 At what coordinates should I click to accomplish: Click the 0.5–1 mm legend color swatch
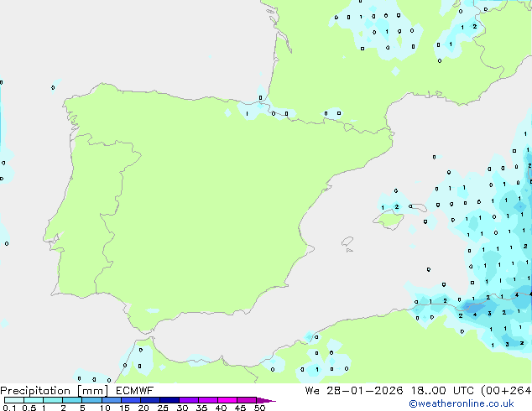tap(34, 400)
